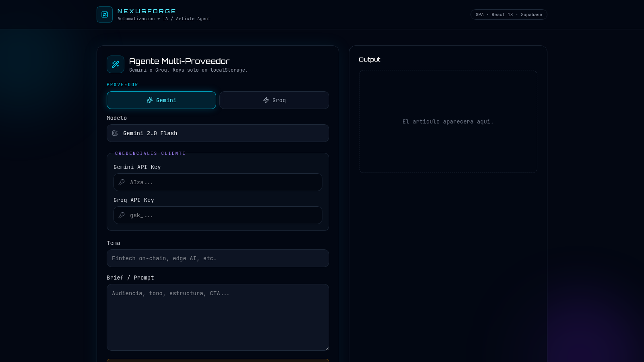Click the NEXUSFORGE brand title
Image resolution: width=644 pixels, height=362 pixels.
tap(147, 11)
